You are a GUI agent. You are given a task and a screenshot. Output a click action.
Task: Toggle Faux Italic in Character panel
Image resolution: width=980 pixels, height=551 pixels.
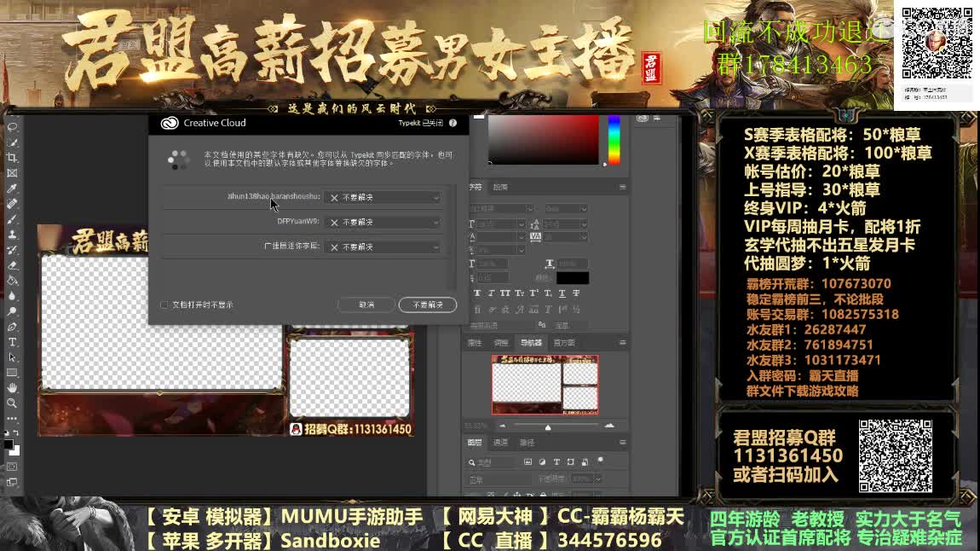point(491,293)
